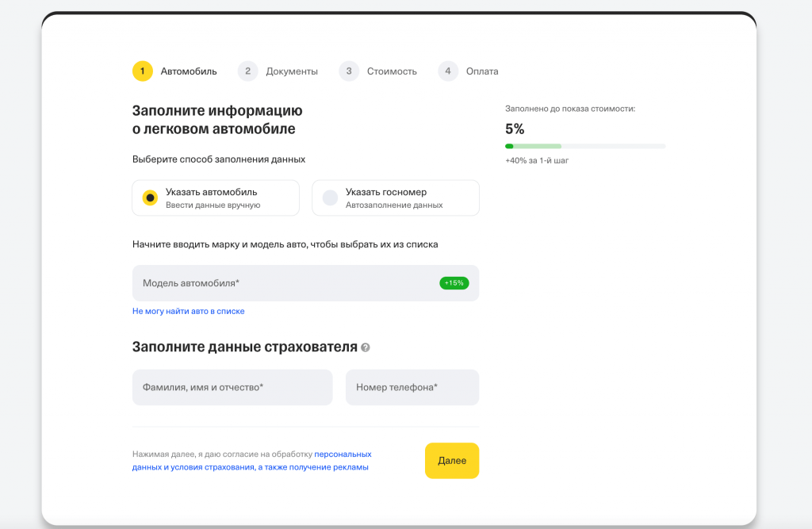812x529 pixels.
Task: Click the Автомобиль step label
Action: (x=189, y=71)
